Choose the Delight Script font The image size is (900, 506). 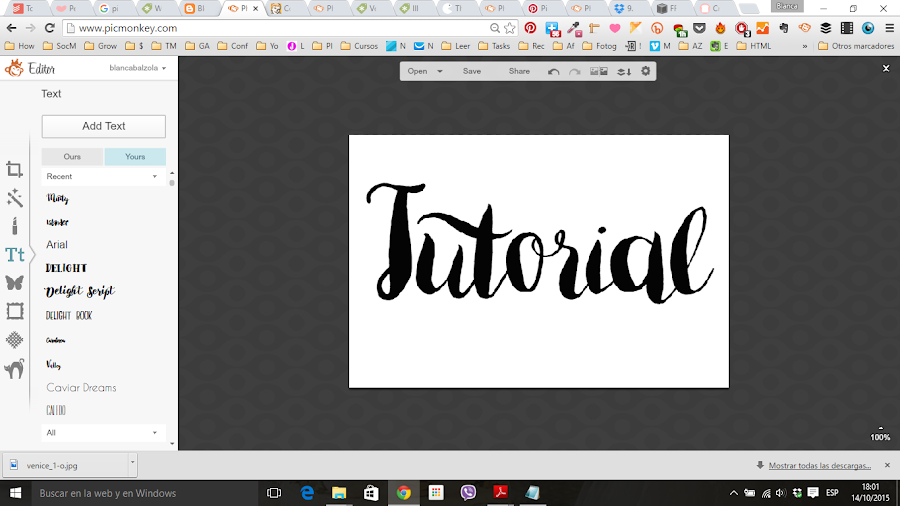(x=80, y=291)
